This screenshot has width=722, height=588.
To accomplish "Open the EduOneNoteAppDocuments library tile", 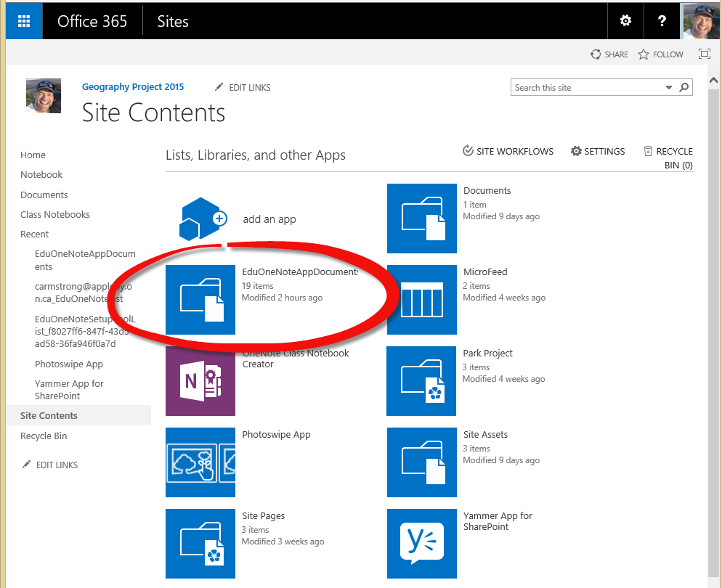I will (x=200, y=300).
